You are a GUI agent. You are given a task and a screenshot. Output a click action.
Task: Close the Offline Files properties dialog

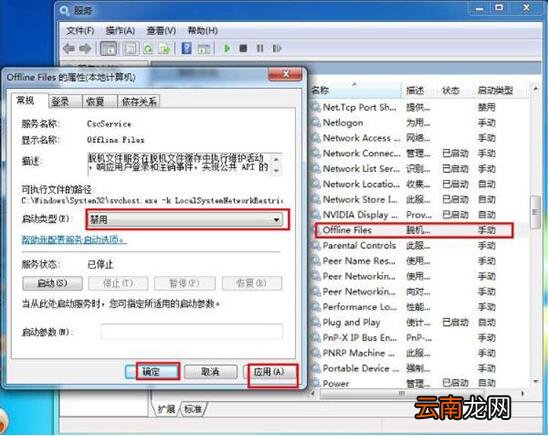286,74
